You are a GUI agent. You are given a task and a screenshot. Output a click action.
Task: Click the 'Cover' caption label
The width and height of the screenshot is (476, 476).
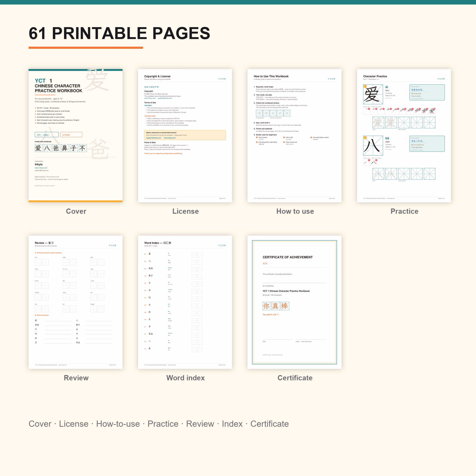76,211
